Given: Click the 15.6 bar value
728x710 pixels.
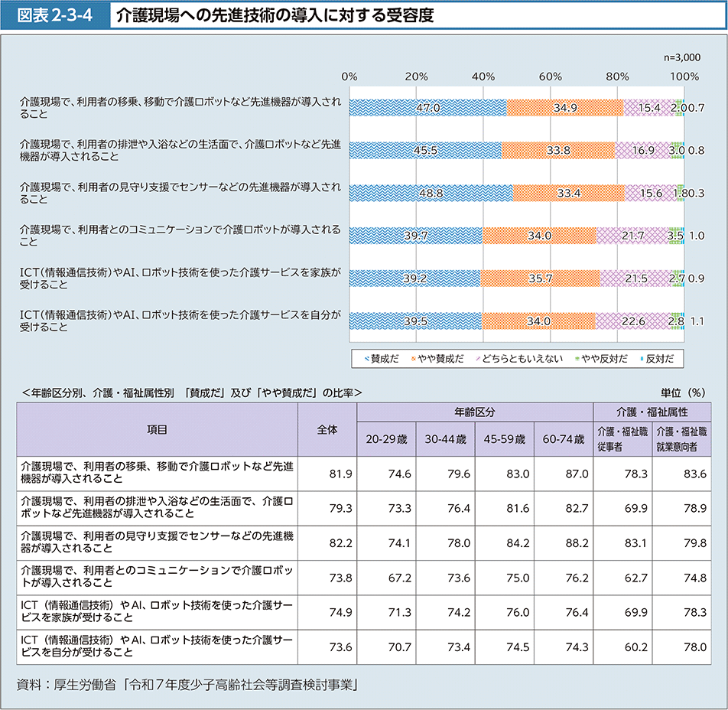Looking at the screenshot, I should (651, 194).
